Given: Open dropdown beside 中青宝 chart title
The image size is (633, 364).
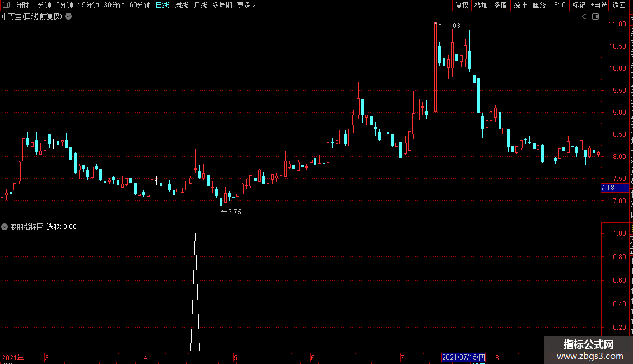Looking at the screenshot, I should pos(69,17).
